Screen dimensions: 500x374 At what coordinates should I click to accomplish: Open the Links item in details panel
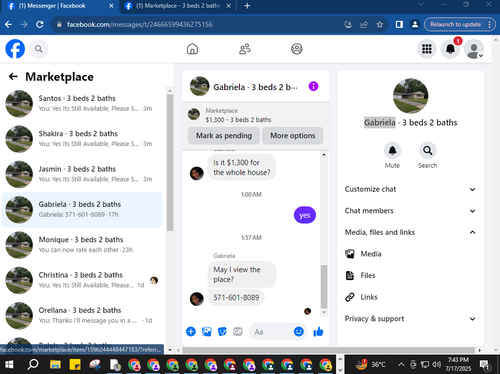click(410, 297)
